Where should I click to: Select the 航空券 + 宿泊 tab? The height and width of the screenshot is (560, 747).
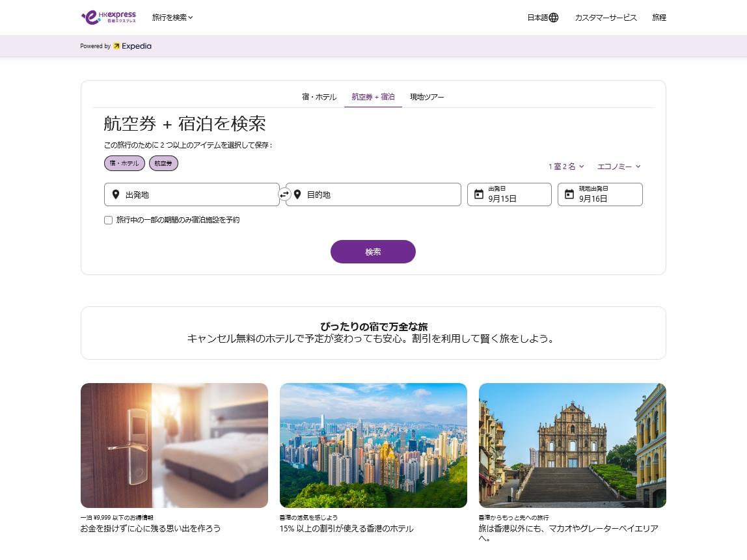pos(373,97)
